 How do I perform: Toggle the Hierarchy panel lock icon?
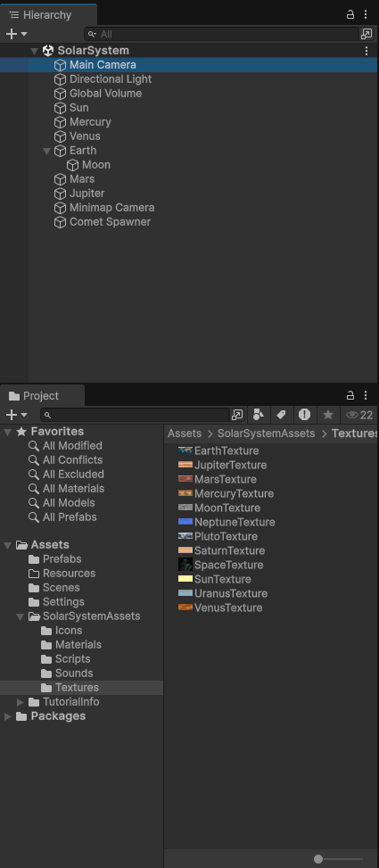[350, 14]
